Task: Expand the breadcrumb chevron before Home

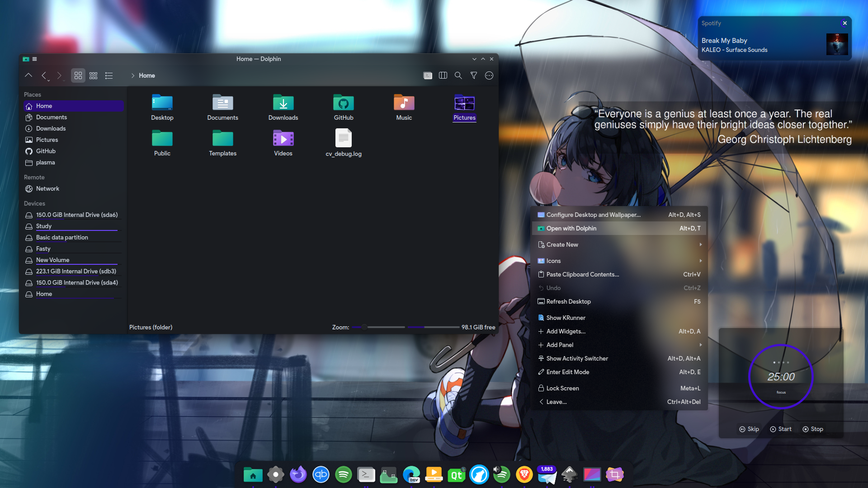Action: pos(133,75)
